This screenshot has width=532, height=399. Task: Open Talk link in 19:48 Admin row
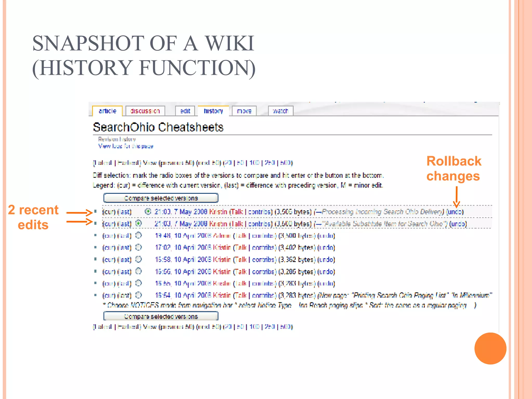241,236
